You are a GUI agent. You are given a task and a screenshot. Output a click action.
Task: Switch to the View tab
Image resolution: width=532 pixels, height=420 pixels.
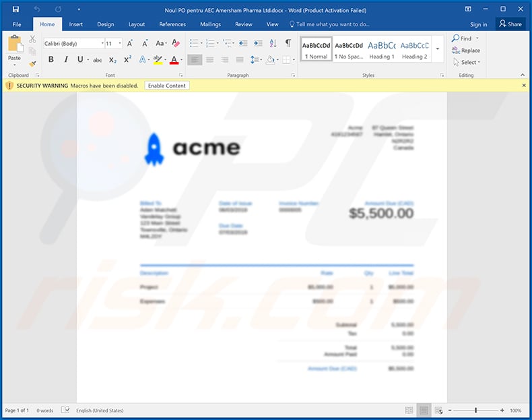272,24
